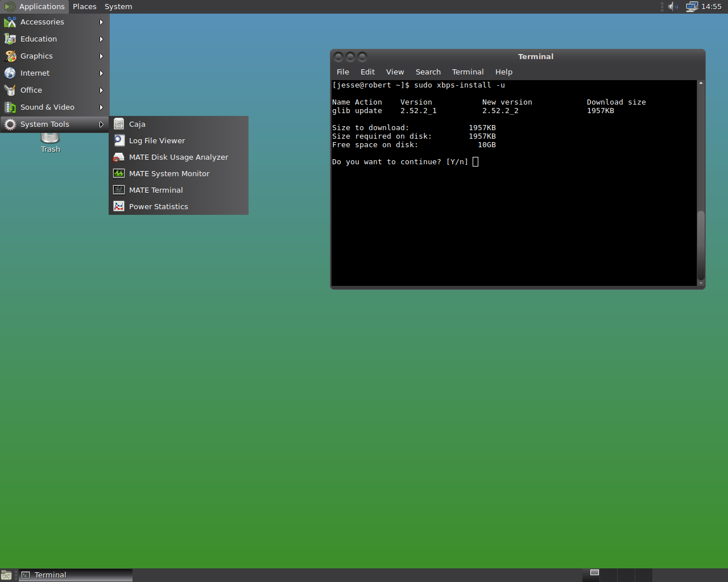Click the 14:55 clock applet
Screen dimensions: 728x582
[x=712, y=6]
